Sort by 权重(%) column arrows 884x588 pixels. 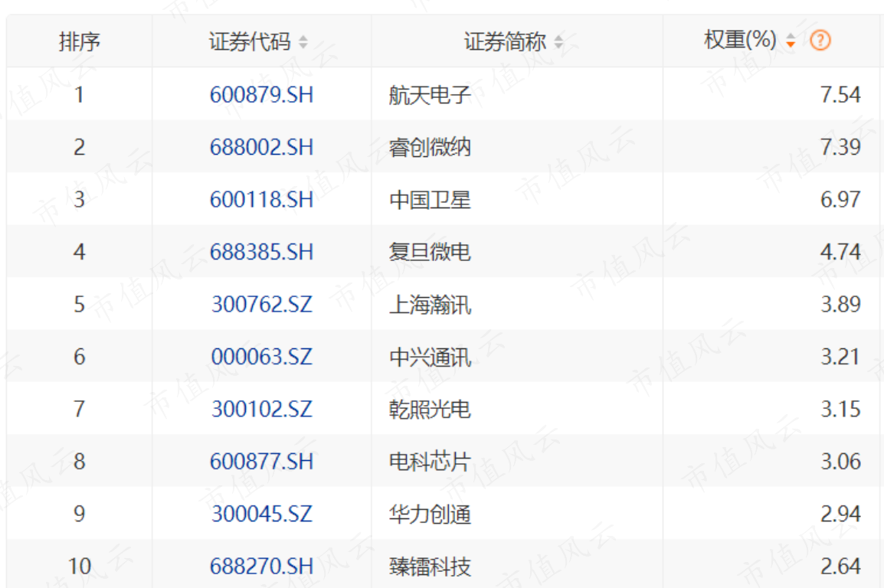(791, 41)
